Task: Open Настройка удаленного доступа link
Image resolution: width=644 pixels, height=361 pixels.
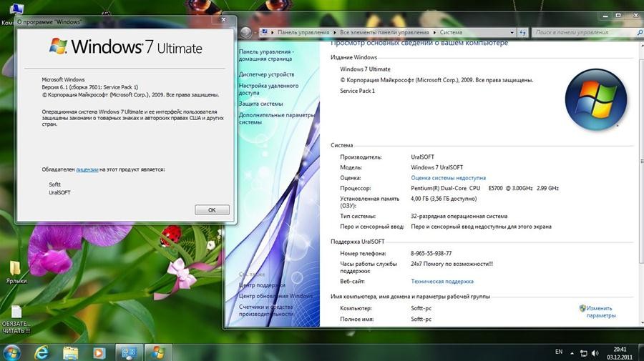Action: tap(268, 89)
